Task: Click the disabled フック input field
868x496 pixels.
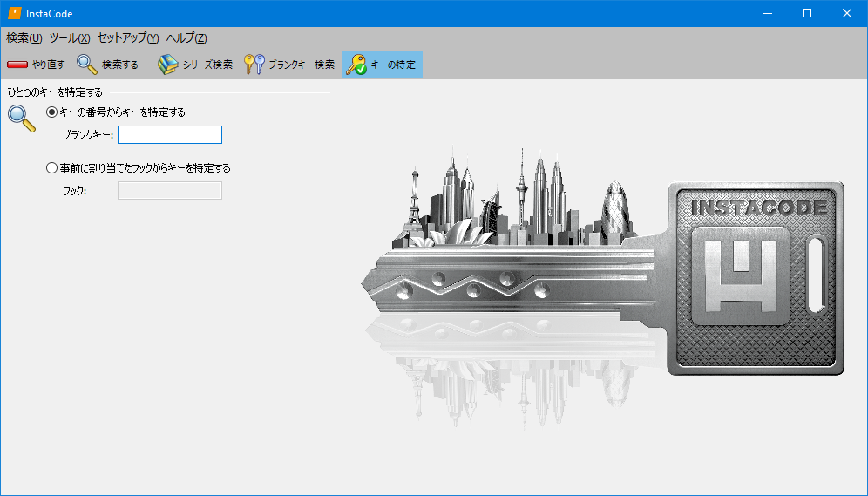Action: [170, 190]
